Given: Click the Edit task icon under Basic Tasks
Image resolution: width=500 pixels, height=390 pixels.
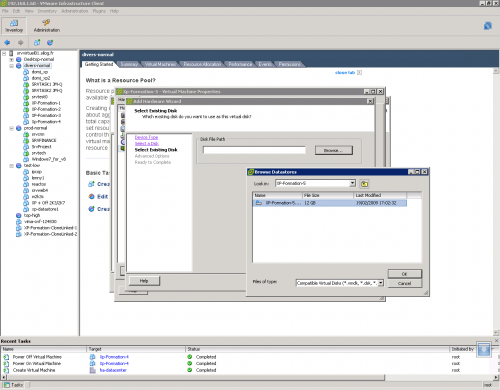Looking at the screenshot, I should click(91, 196).
